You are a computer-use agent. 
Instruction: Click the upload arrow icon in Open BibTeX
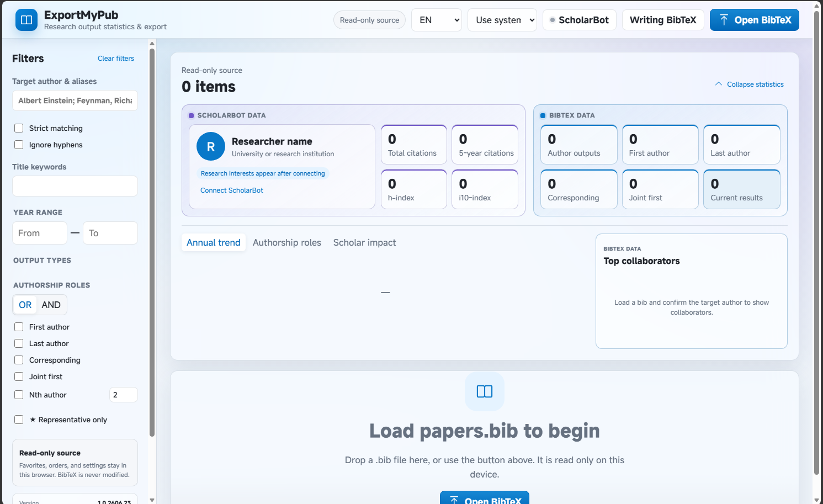point(724,20)
